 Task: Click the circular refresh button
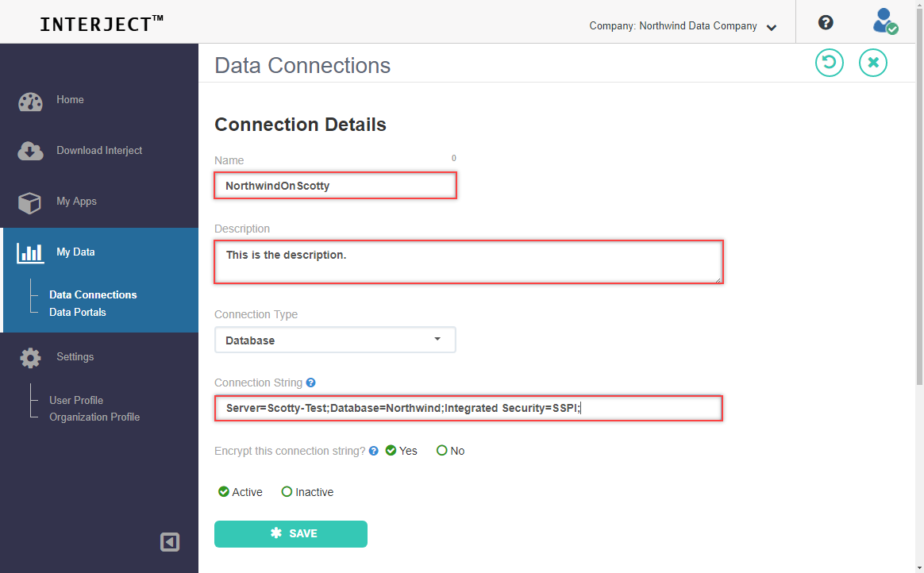pos(829,63)
